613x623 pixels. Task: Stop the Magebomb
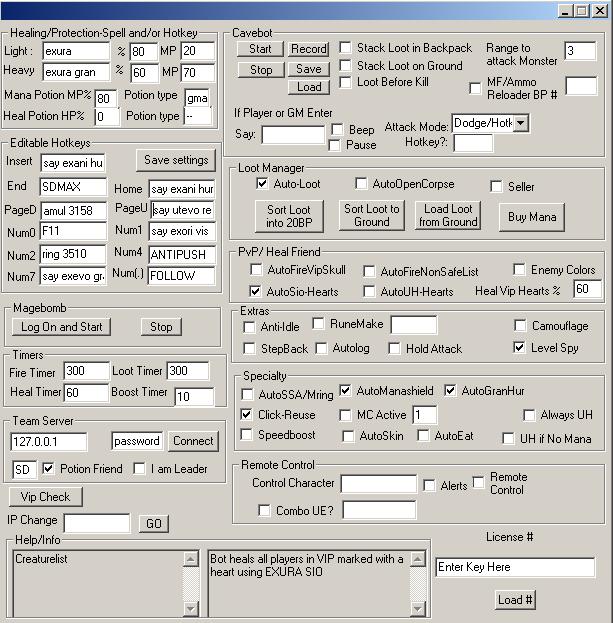[161, 327]
